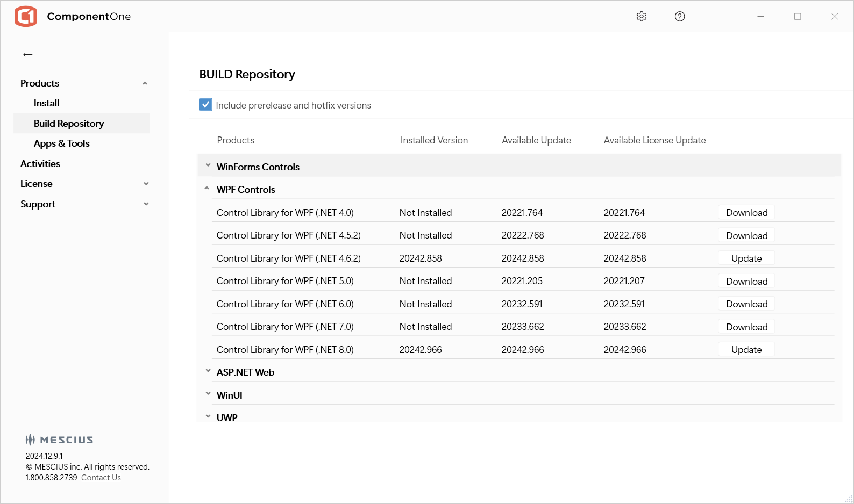Expand the WinForms Controls group
The height and width of the screenshot is (504, 854).
click(x=208, y=166)
